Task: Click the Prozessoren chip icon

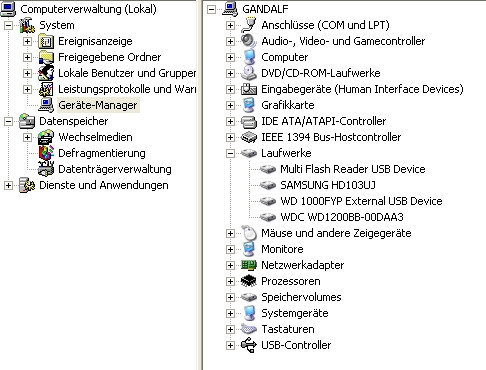Action: pos(249,281)
